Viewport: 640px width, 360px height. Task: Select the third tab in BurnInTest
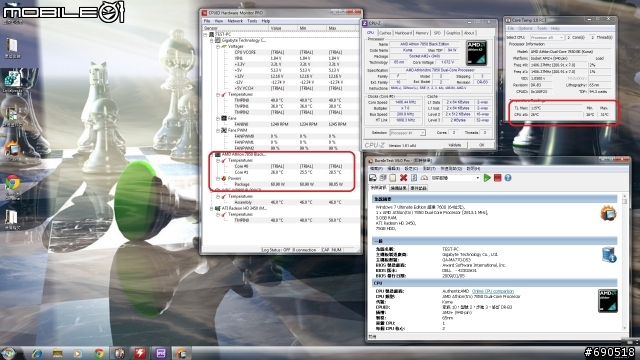(x=418, y=188)
